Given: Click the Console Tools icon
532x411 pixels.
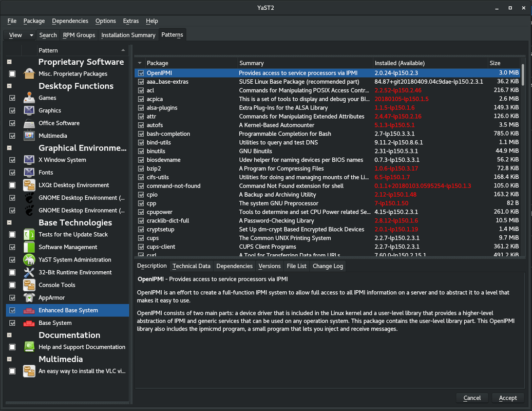Looking at the screenshot, I should [x=29, y=285].
